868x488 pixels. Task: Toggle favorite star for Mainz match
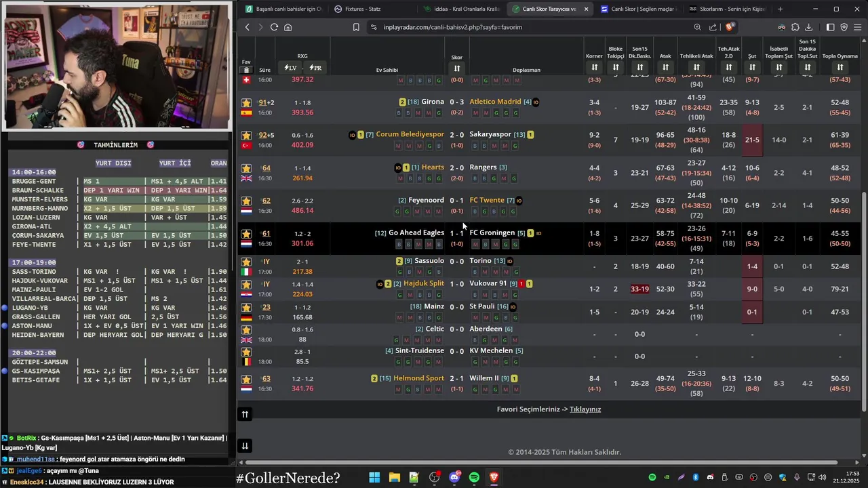(x=246, y=307)
